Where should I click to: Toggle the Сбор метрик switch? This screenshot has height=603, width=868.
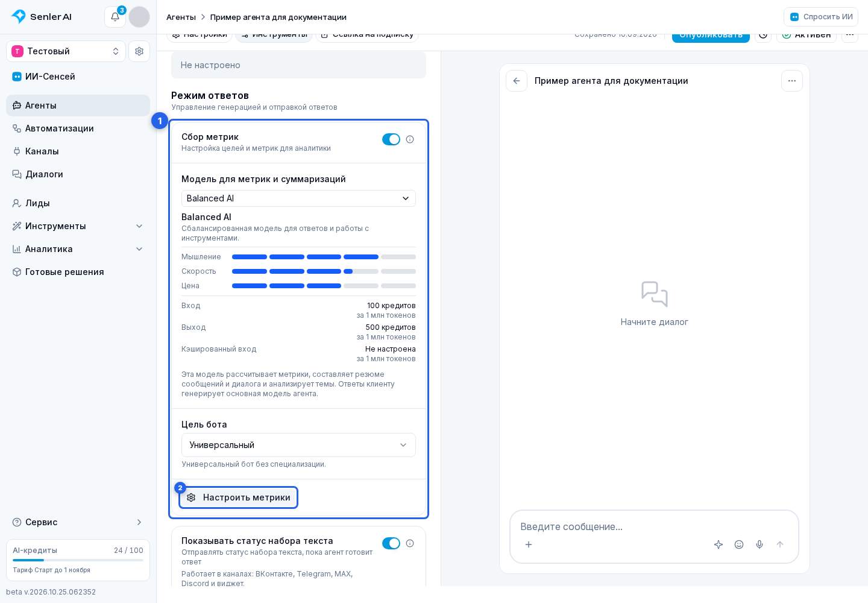(x=391, y=139)
